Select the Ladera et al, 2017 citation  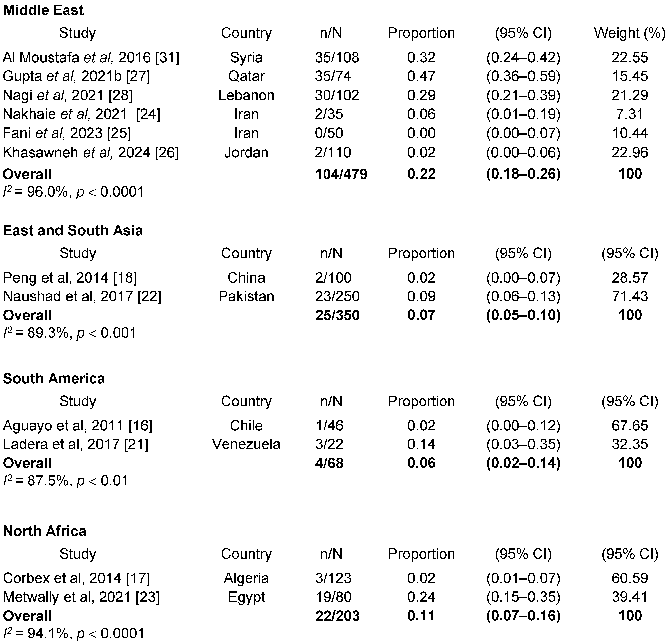[75, 444]
